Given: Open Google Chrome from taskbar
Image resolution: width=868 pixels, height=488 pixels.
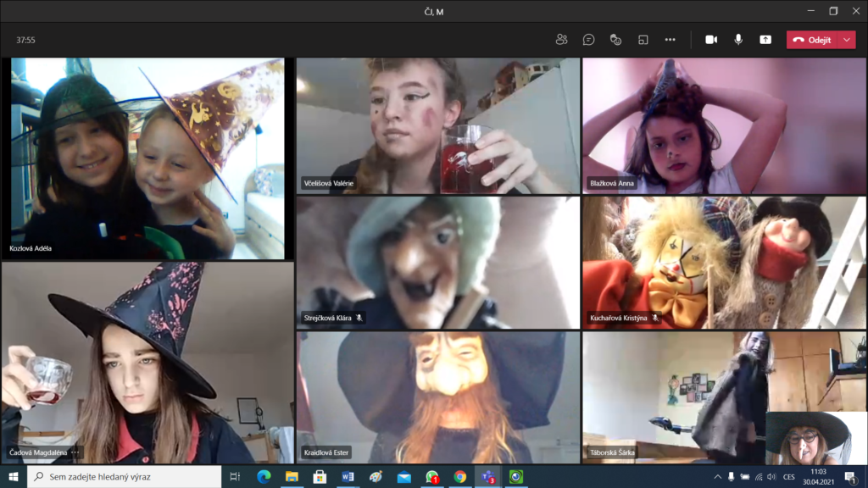Looking at the screenshot, I should point(460,476).
